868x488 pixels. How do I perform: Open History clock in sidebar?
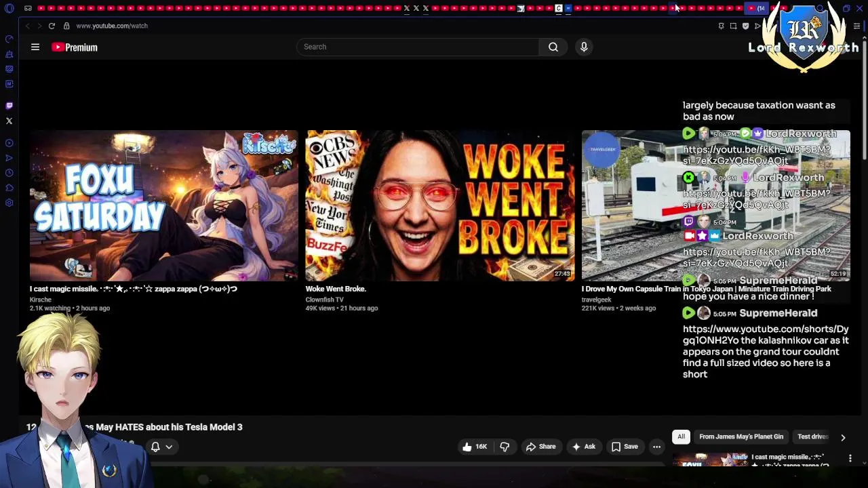pyautogui.click(x=9, y=173)
